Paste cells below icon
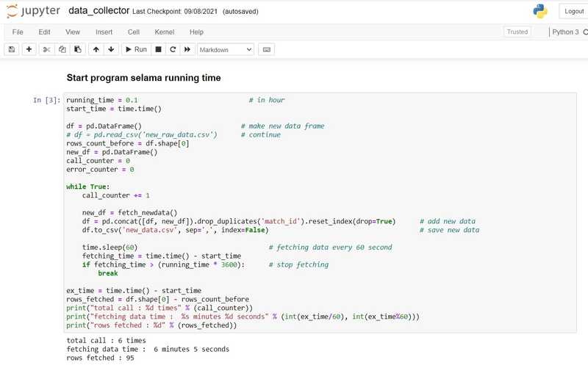 point(77,49)
